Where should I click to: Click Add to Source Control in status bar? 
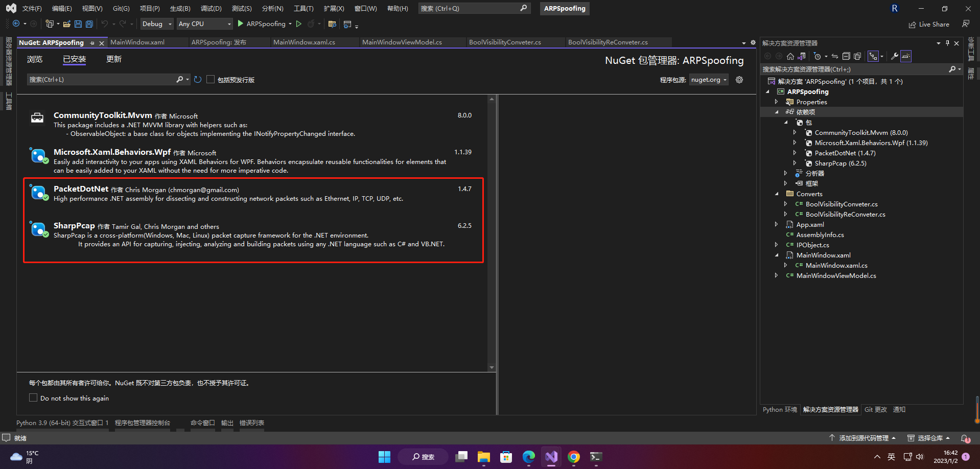(x=862, y=438)
